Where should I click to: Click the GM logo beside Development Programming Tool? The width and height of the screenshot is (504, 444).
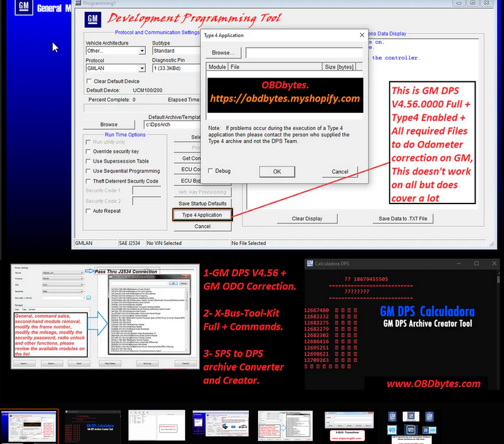[x=93, y=18]
